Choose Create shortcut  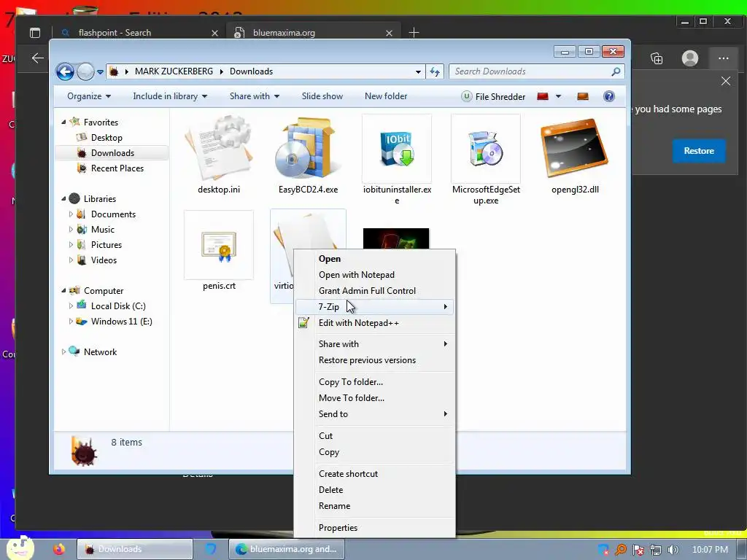(x=374, y=474)
